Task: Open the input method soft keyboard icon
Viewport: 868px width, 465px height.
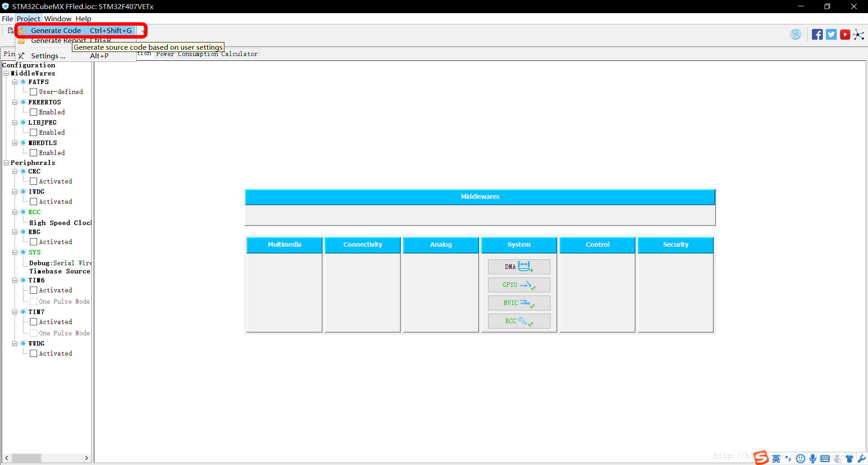Action: [x=825, y=459]
